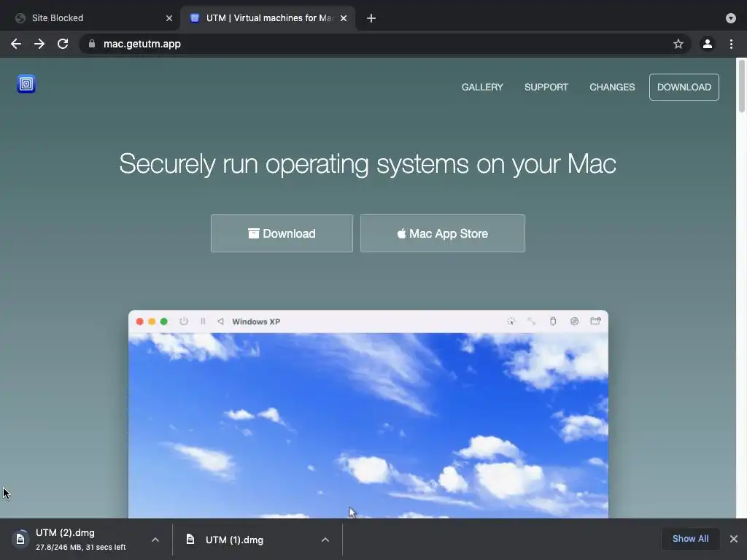This screenshot has width=747, height=560.
Task: Click the capture cursor icon in the VM toolbar
Action: [x=511, y=321]
